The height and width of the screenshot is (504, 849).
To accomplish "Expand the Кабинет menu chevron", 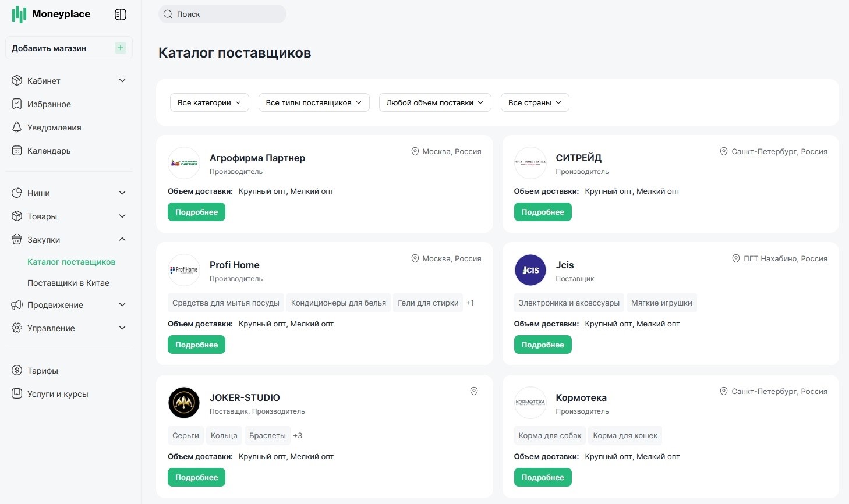I will pos(122,80).
